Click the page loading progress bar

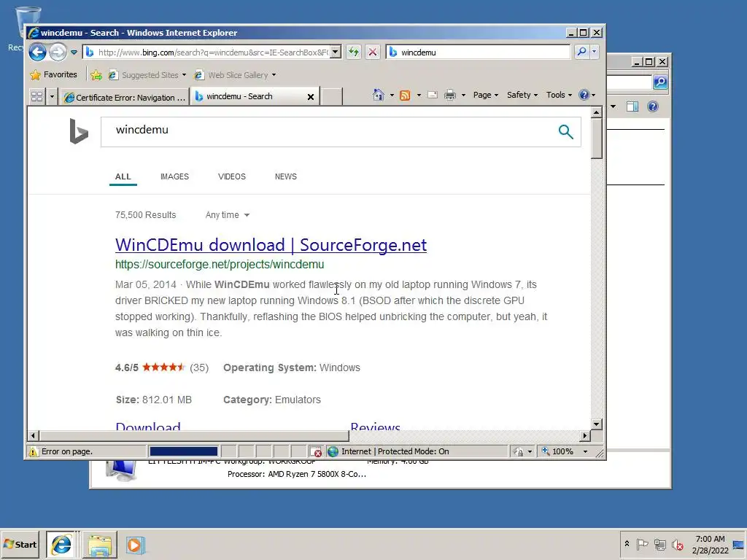pyautogui.click(x=183, y=451)
